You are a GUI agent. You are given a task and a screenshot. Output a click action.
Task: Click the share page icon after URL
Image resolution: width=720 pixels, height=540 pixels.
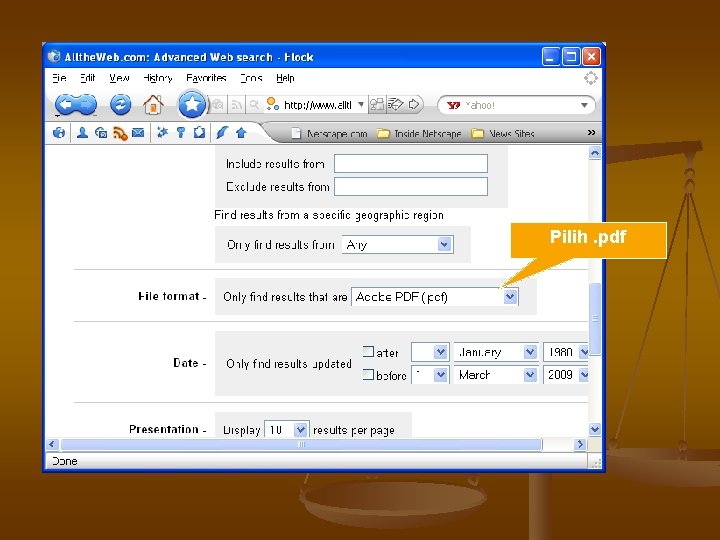pyautogui.click(x=377, y=105)
